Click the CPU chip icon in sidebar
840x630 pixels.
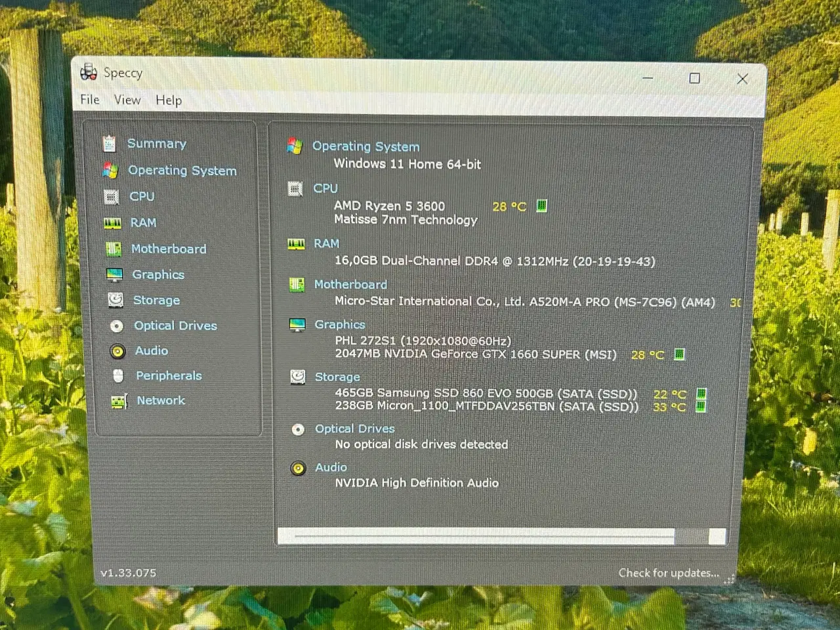coord(112,197)
